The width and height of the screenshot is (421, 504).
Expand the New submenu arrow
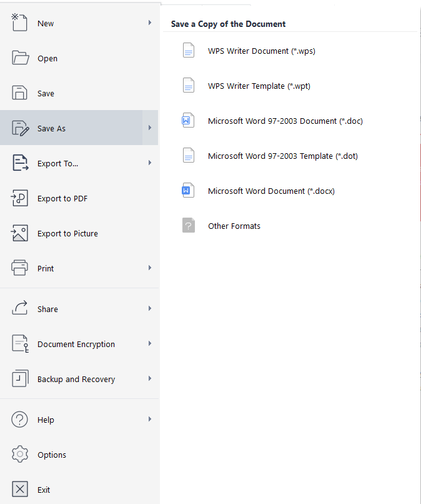point(150,23)
